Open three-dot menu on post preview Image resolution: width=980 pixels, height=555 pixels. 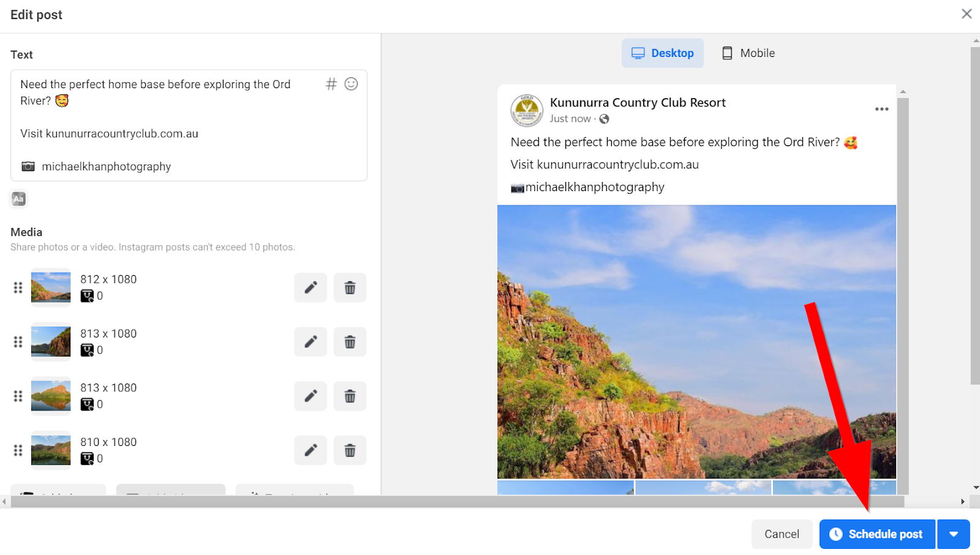pyautogui.click(x=881, y=109)
